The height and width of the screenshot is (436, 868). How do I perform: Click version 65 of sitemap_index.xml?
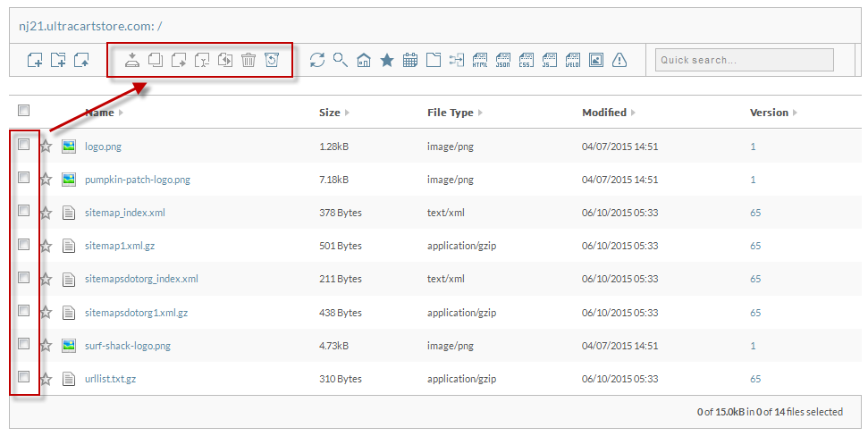[x=755, y=213]
